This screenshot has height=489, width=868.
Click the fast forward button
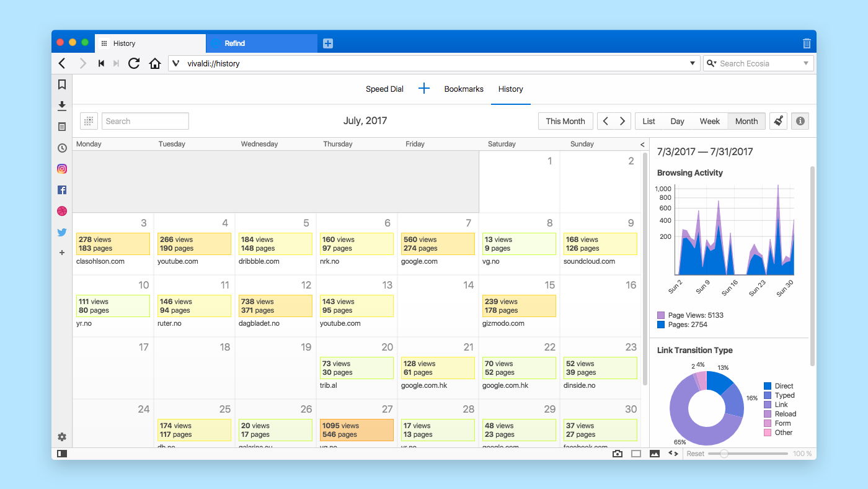point(116,63)
